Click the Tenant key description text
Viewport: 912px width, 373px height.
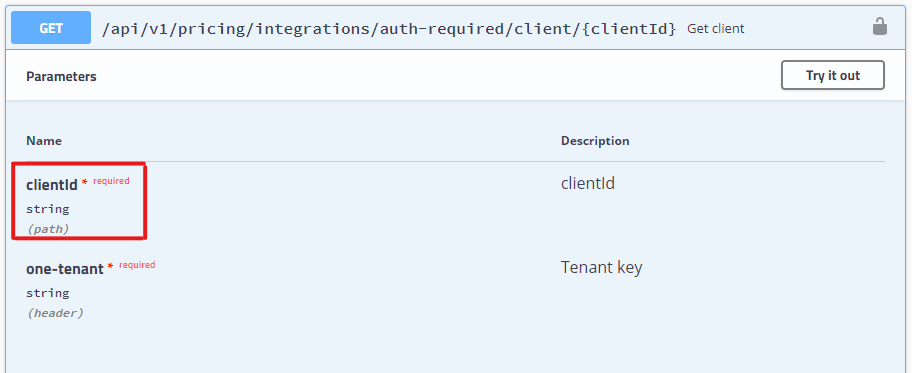[601, 268]
